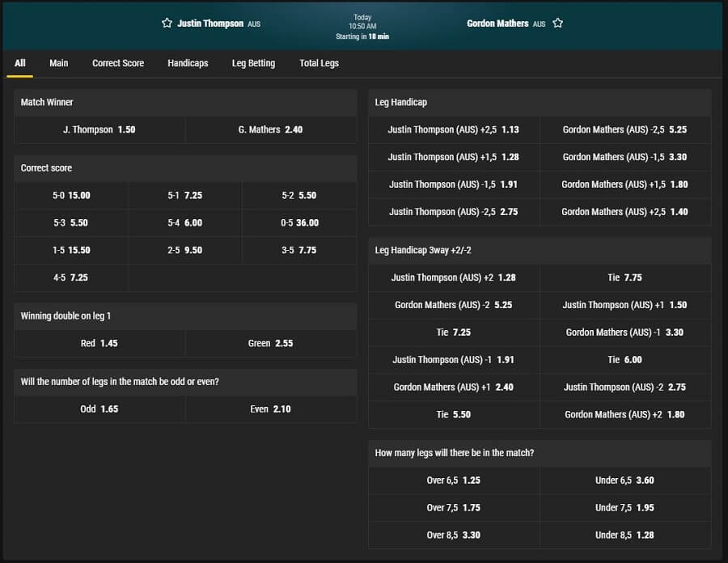
Task: Collapse the Match Winner market header
Action: pos(185,103)
